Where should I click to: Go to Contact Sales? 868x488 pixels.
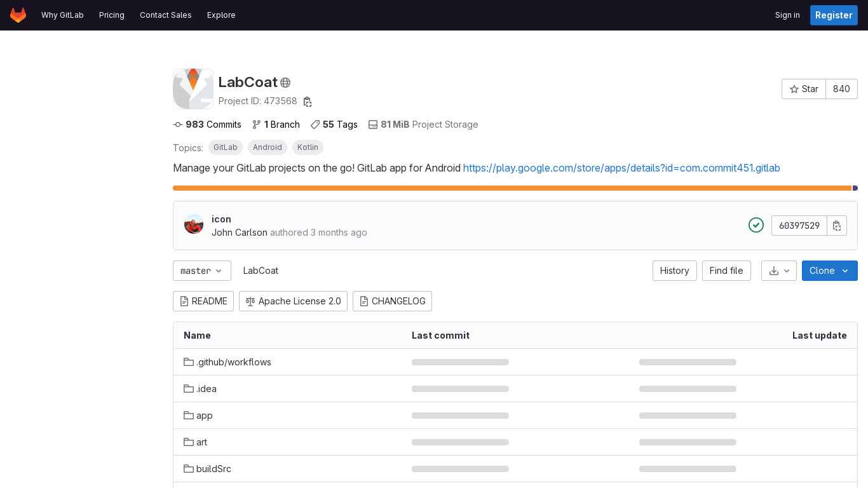point(165,15)
